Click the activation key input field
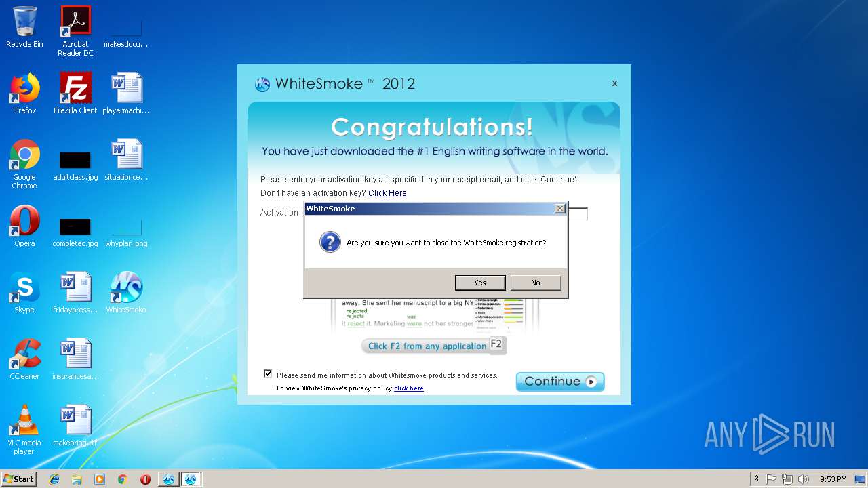 (578, 213)
